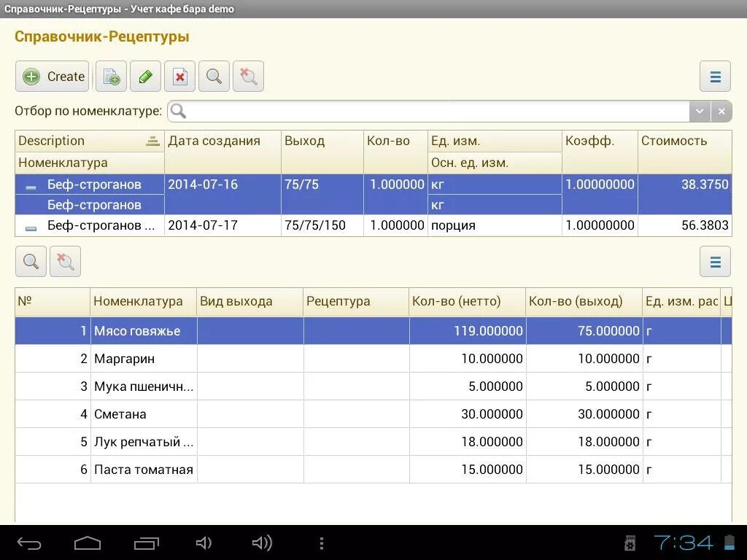Click the 119.000000 net quantity cell
Image resolution: width=747 pixels, height=560 pixels.
click(468, 331)
